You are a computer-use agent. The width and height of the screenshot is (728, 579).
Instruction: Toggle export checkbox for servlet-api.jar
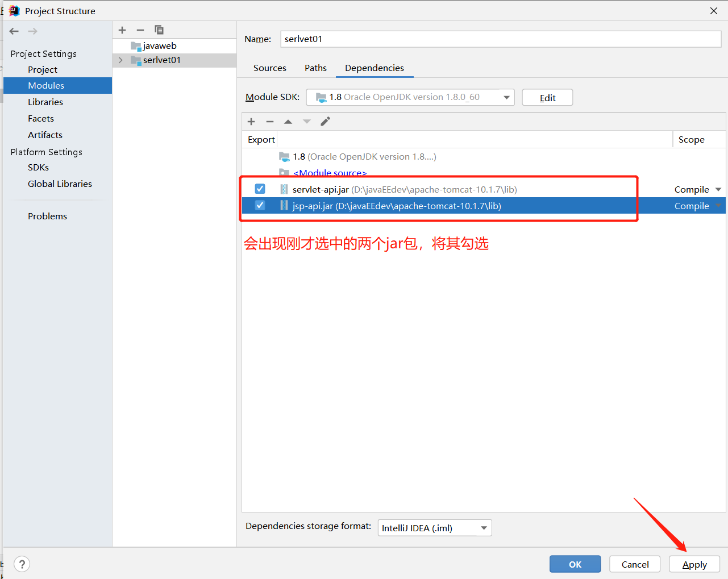260,189
